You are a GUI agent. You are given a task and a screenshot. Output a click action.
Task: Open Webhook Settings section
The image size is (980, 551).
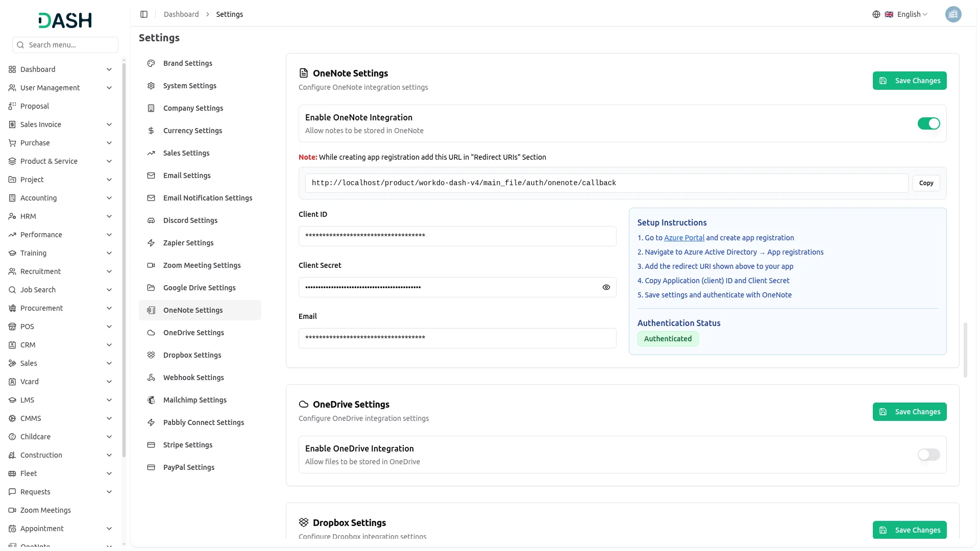[x=193, y=378]
